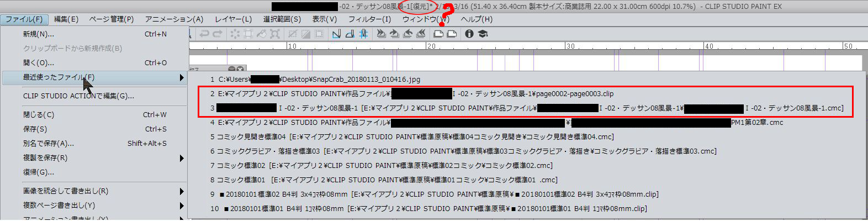This screenshot has height=221, width=868.
Task: Open the 表示(V) menu
Action: (x=325, y=19)
